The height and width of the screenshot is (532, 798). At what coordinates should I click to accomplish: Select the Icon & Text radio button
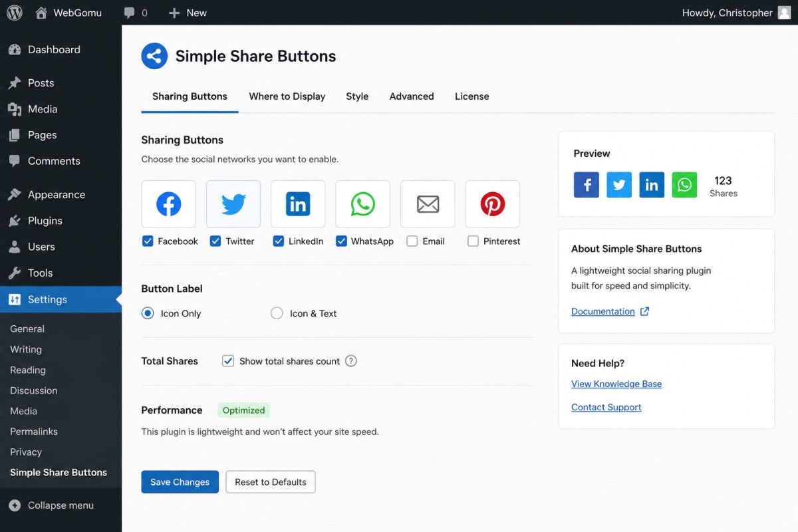point(277,313)
